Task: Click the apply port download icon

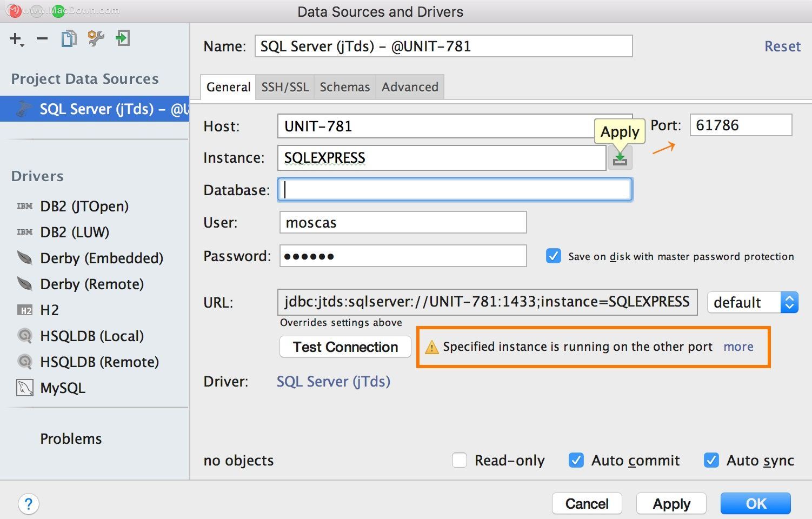Action: tap(620, 158)
